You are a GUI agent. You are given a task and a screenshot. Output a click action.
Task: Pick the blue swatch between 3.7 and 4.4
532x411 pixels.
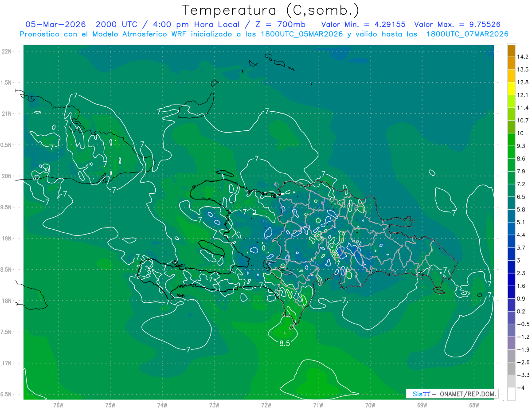tap(511, 242)
